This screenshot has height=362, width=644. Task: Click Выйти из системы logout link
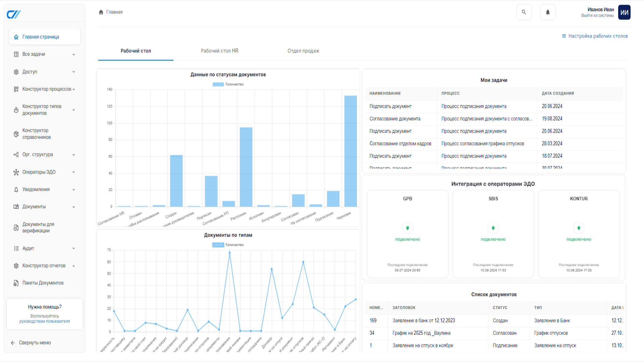pyautogui.click(x=597, y=16)
